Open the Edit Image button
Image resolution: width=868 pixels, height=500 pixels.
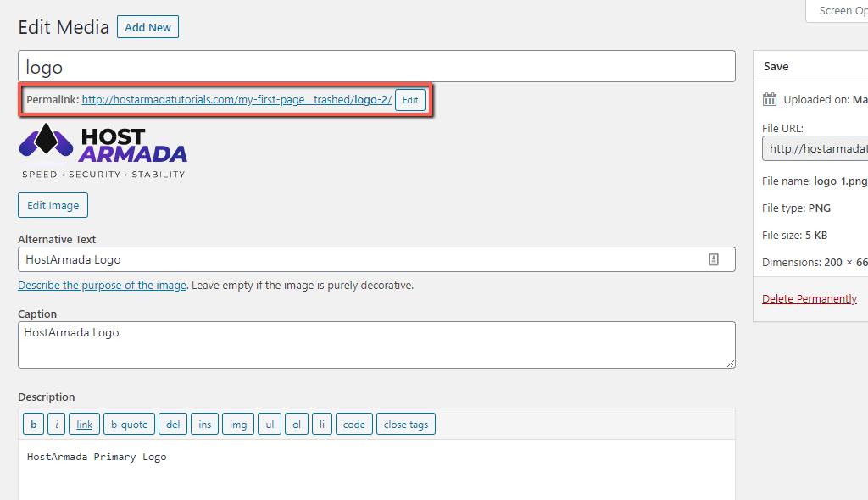point(53,205)
